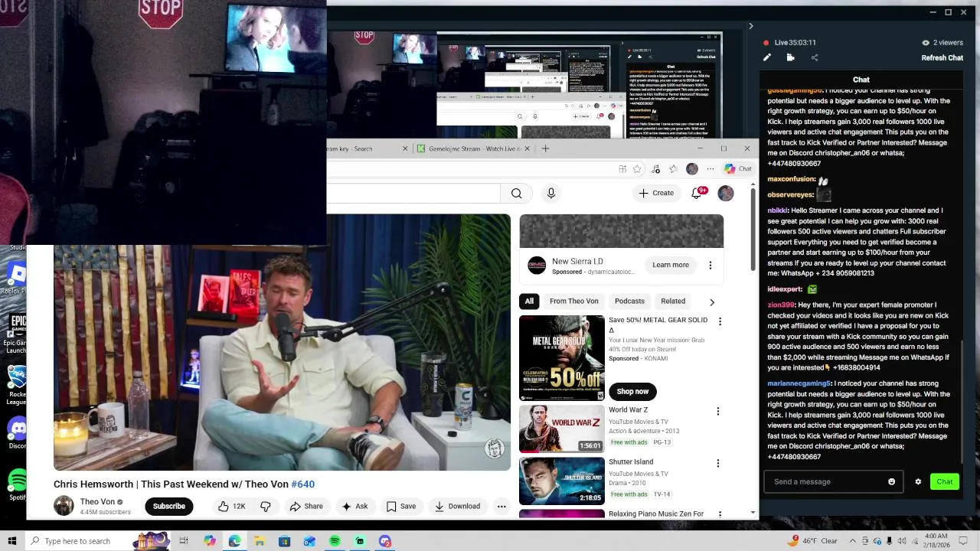This screenshot has height=551, width=980.
Task: Open Edge split screen icon
Action: (x=622, y=169)
